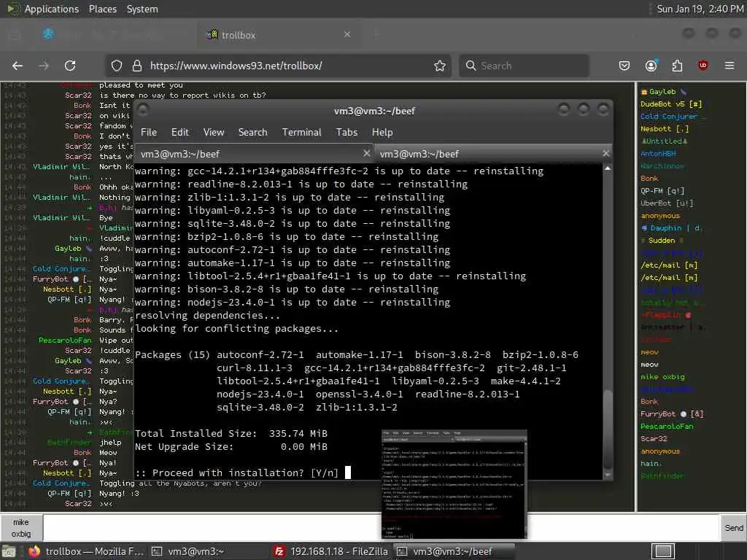The width and height of the screenshot is (747, 560).
Task: Open the terminal Tabs menu
Action: click(347, 133)
